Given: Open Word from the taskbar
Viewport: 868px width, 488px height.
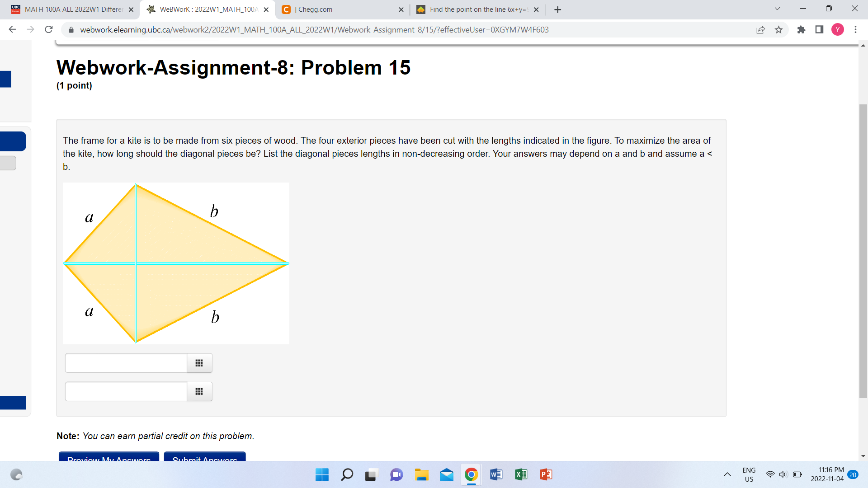Looking at the screenshot, I should tap(496, 474).
